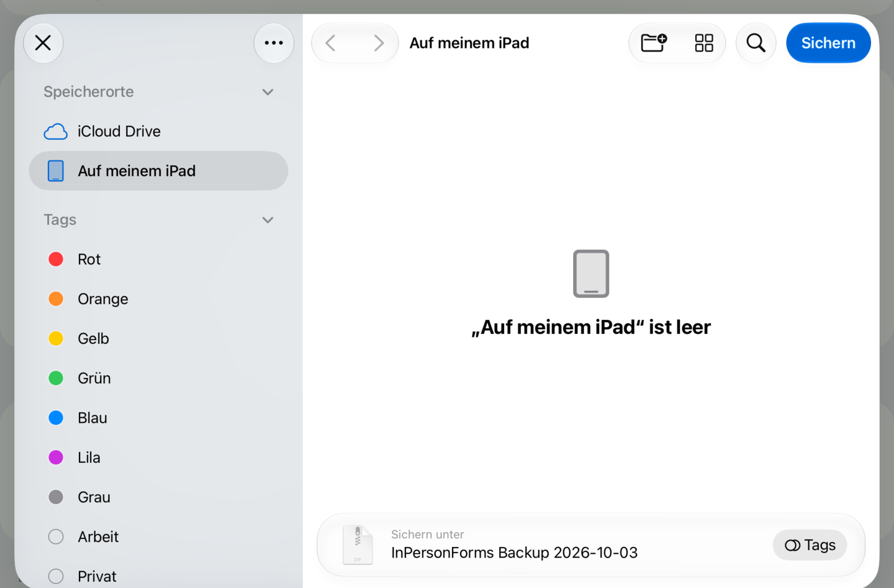This screenshot has width=894, height=588.
Task: Collapse the Speicherorte section
Action: coord(268,92)
